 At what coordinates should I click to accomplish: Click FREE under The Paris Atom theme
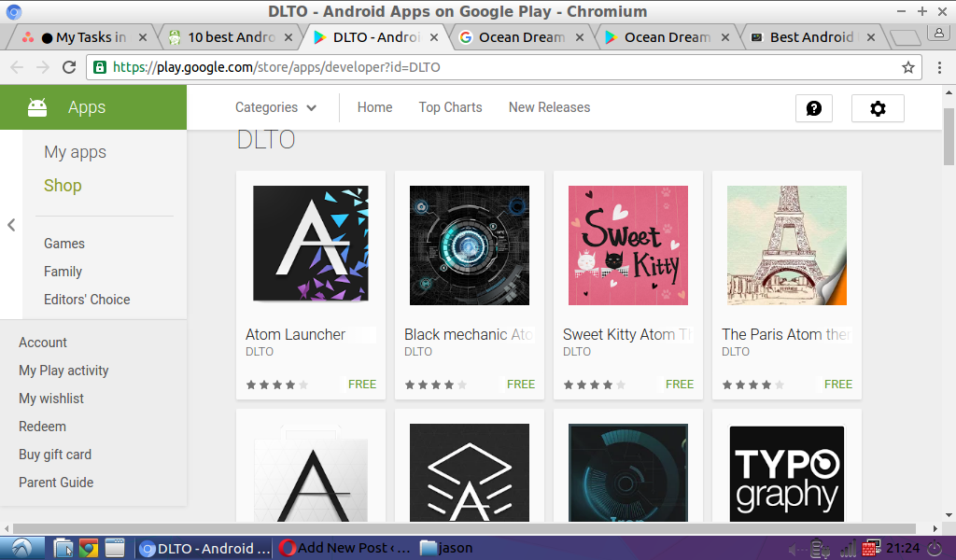click(x=838, y=385)
